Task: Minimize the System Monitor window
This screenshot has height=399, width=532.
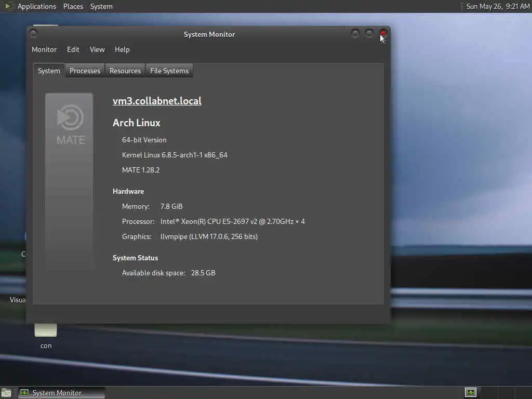Action: pyautogui.click(x=355, y=33)
